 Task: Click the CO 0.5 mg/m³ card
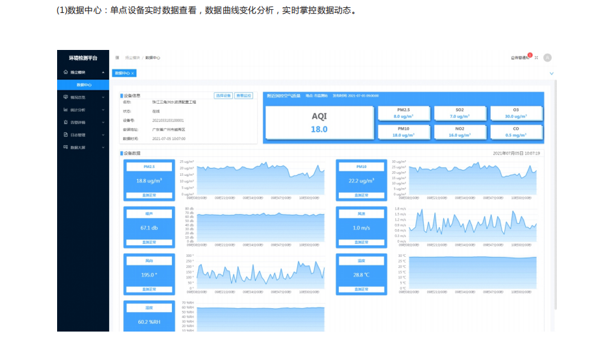click(516, 132)
